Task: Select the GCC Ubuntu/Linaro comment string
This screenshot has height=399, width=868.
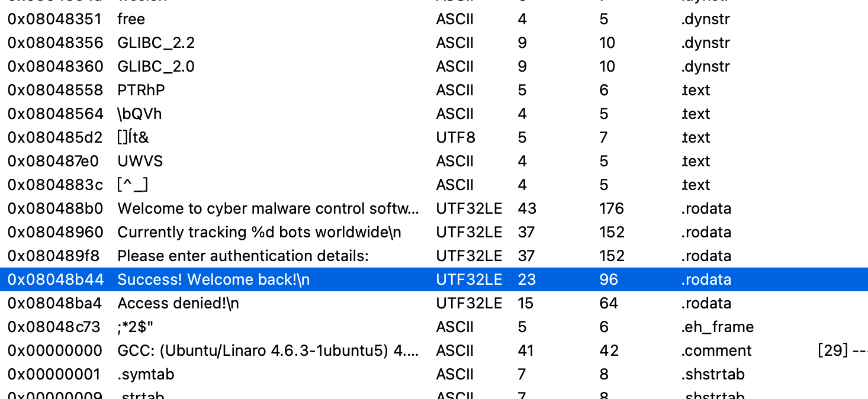Action: pos(268,351)
